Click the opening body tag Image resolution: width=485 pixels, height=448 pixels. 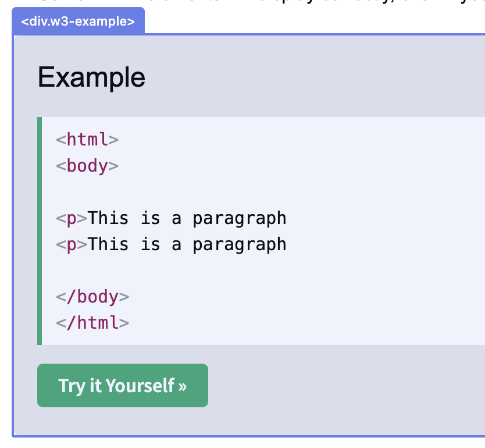click(87, 166)
